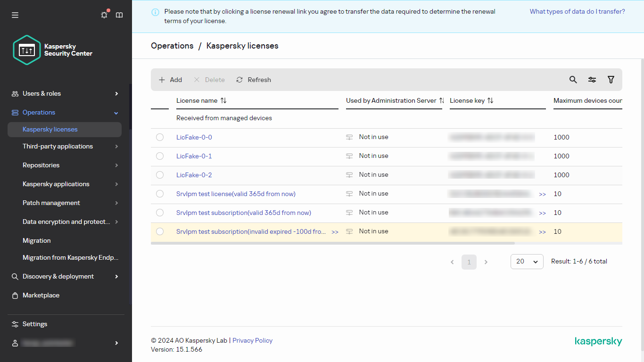Viewport: 644px width, 362px height.
Task: Refresh the license list
Action: click(x=253, y=80)
